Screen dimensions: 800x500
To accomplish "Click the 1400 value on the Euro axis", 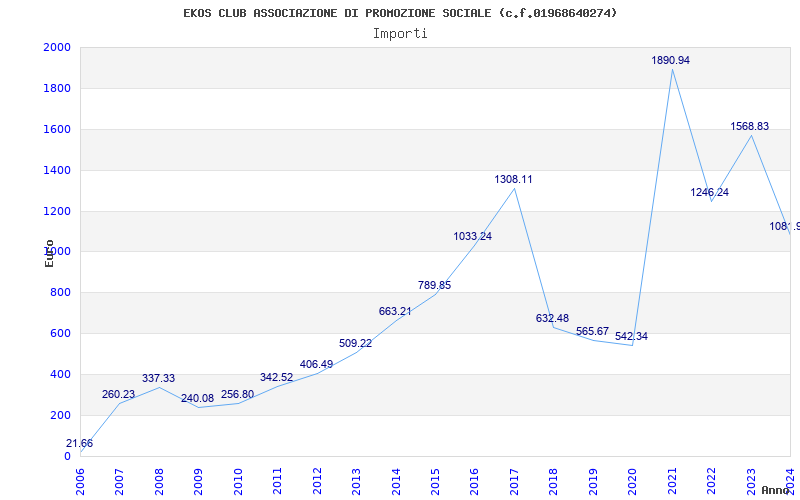I will [x=57, y=170].
